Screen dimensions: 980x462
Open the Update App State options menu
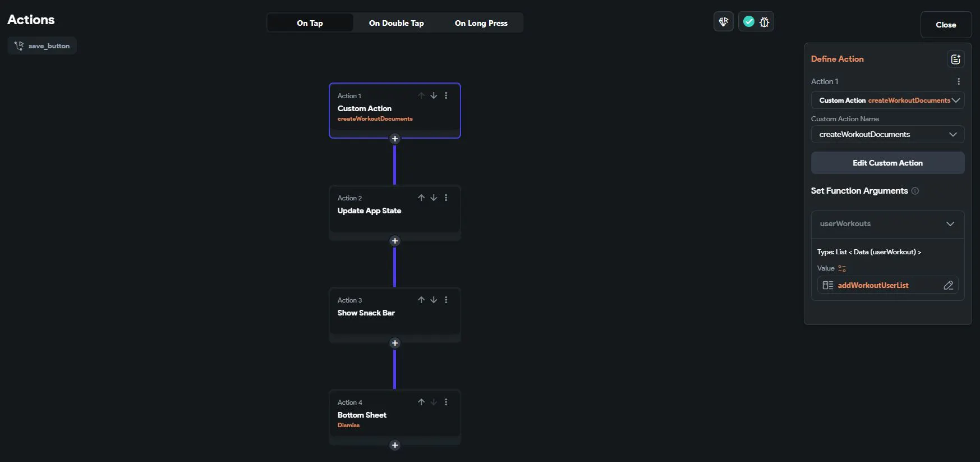(x=446, y=198)
